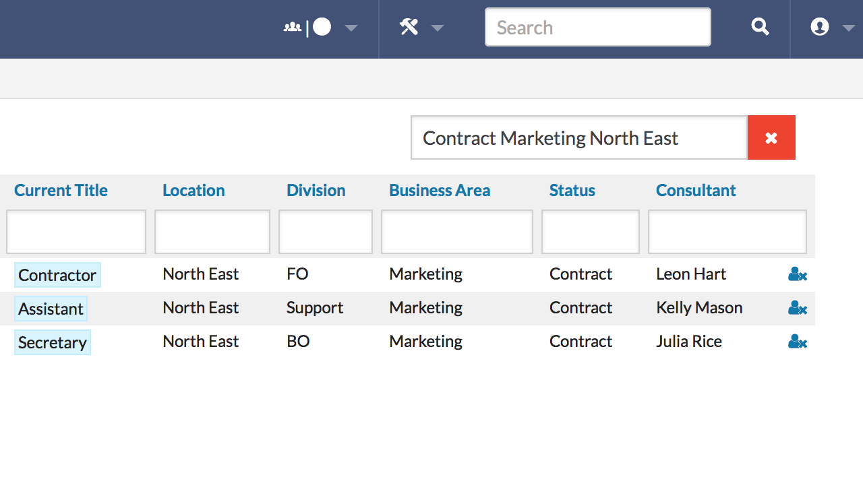Sort by the Consultant column header
Viewport: 863px width, 504px height.
tap(696, 191)
